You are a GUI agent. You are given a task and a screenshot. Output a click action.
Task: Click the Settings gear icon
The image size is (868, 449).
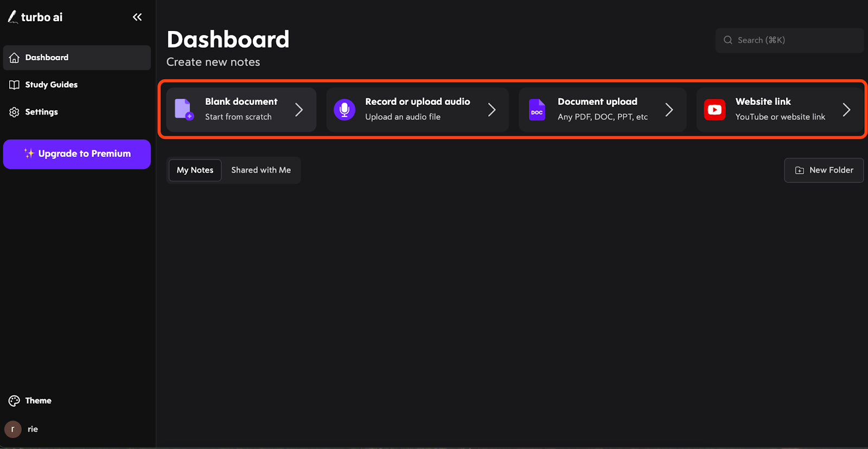[x=14, y=112]
